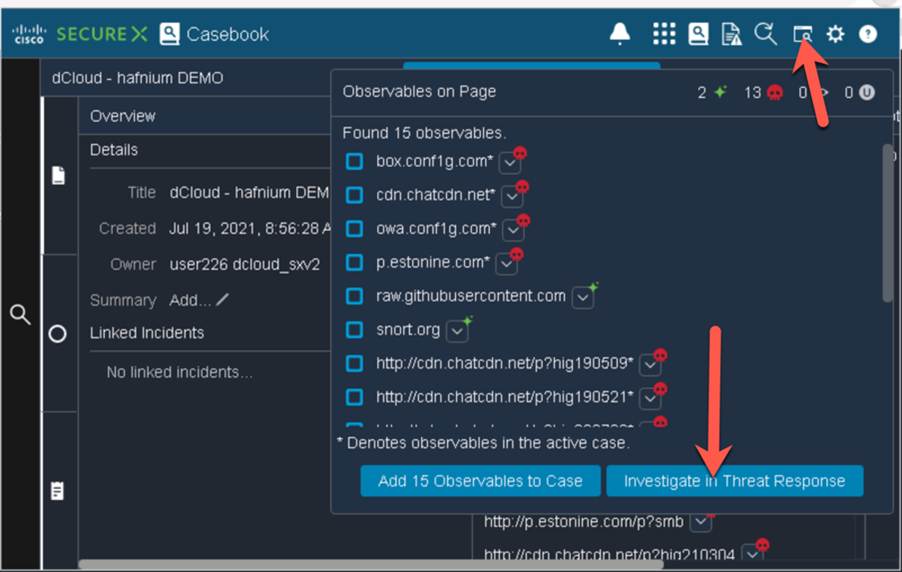902x572 pixels.
Task: Check the hig190521 URL checkbox
Action: 354,397
